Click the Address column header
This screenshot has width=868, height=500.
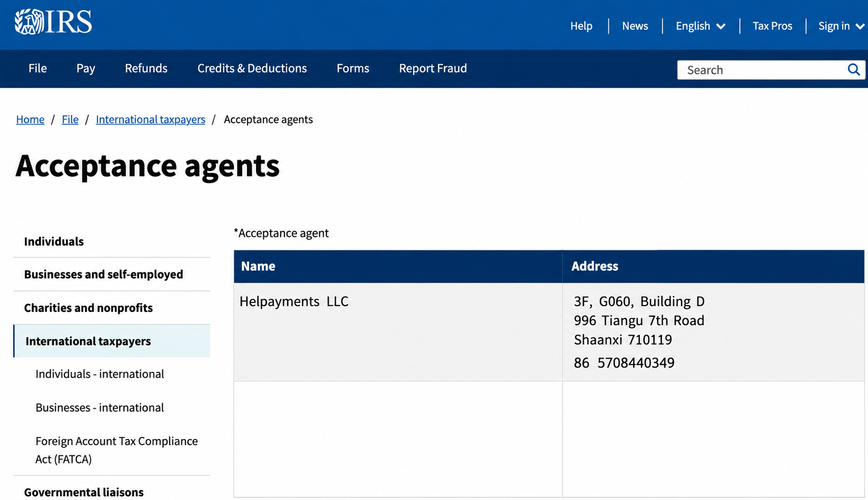(713, 266)
